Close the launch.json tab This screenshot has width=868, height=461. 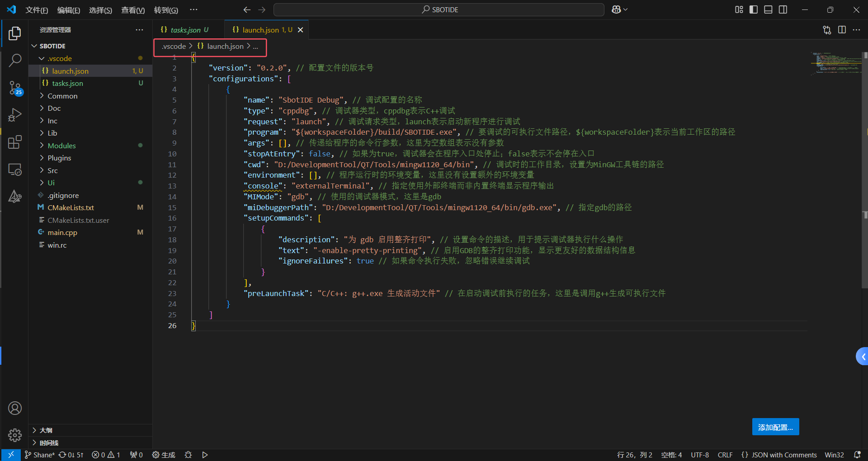pyautogui.click(x=300, y=30)
